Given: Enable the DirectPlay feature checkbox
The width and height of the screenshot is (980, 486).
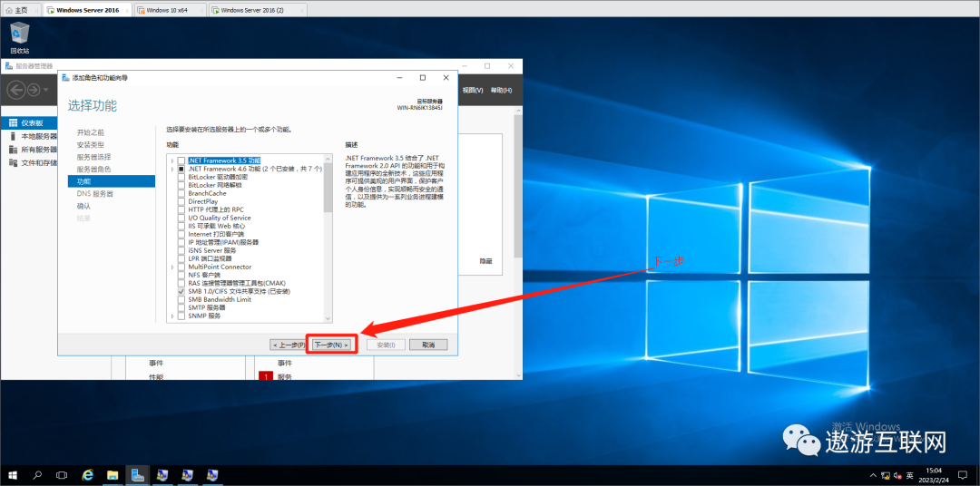Looking at the screenshot, I should (181, 201).
